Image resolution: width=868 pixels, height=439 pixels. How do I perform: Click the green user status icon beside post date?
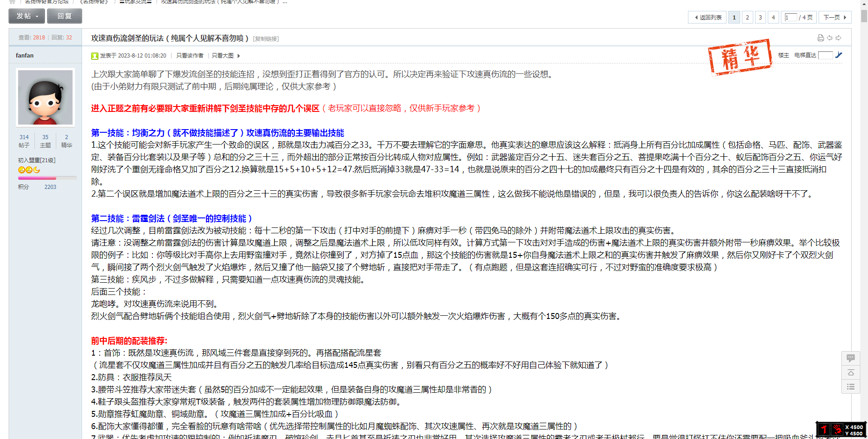pyautogui.click(x=95, y=56)
